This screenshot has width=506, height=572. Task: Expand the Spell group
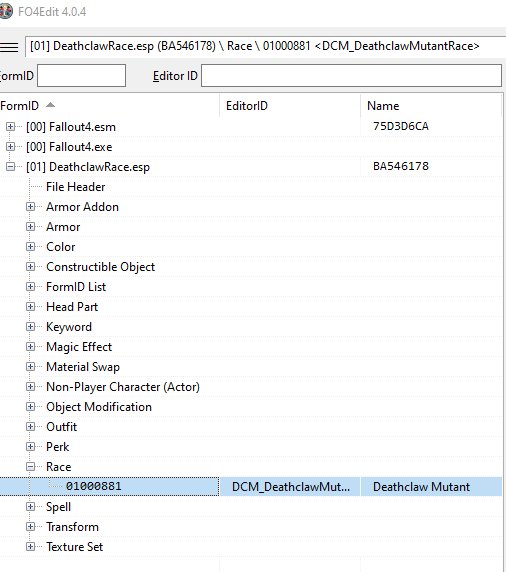[31, 507]
